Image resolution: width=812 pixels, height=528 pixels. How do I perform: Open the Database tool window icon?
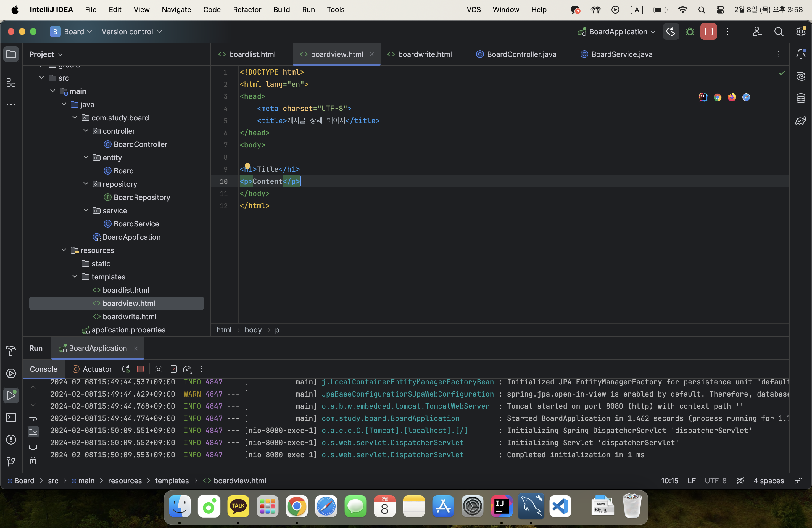[x=800, y=98]
